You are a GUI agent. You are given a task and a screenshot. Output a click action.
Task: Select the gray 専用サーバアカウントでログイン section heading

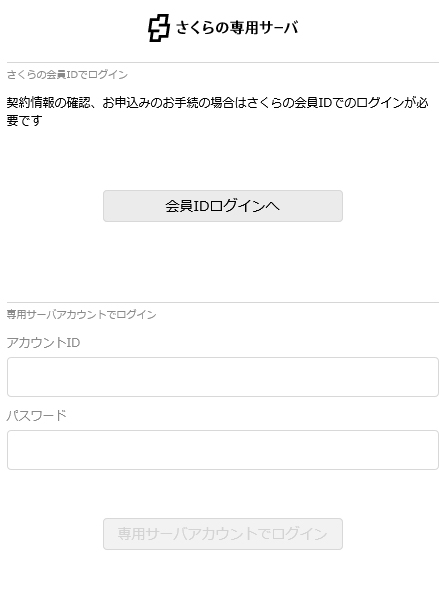pos(81,314)
